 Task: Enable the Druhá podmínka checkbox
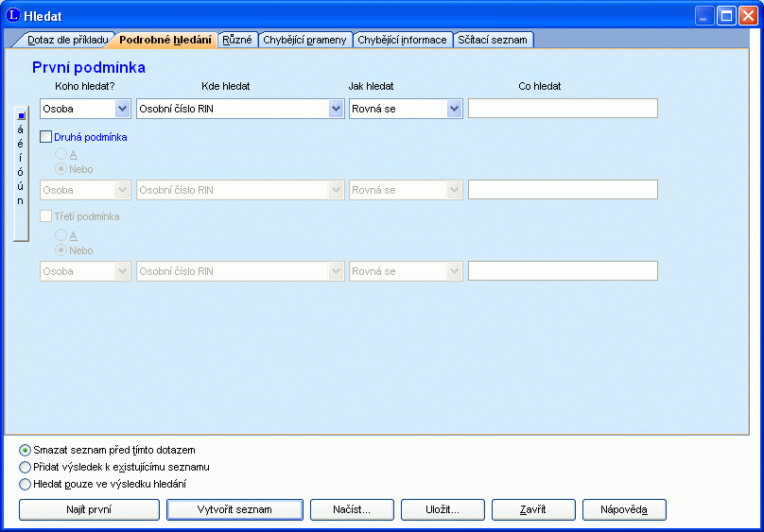(x=45, y=137)
